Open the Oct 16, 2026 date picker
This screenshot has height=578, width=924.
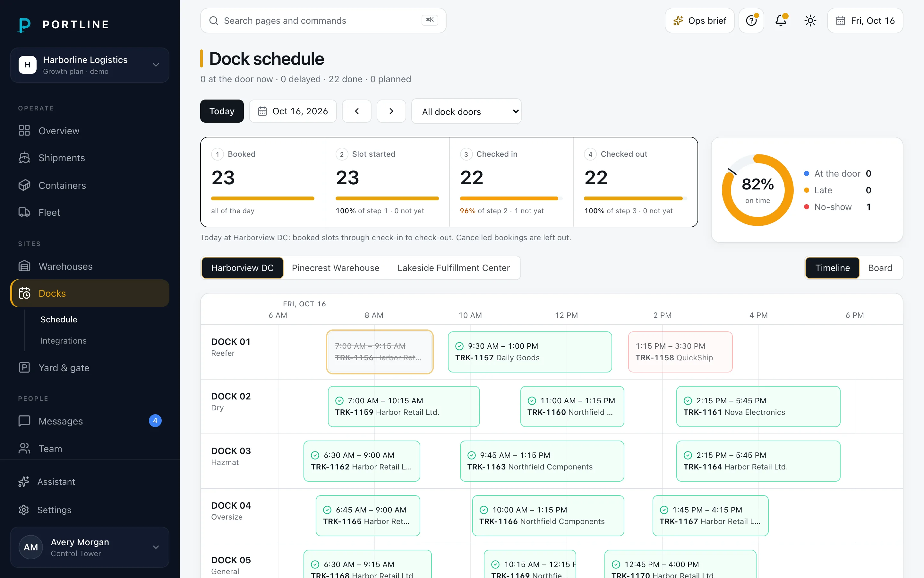click(293, 111)
